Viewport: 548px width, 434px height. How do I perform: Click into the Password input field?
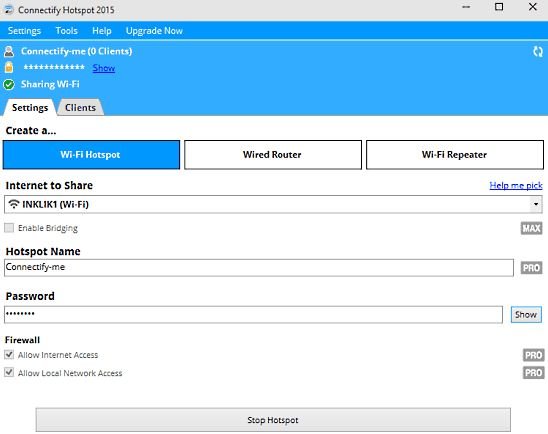click(253, 314)
